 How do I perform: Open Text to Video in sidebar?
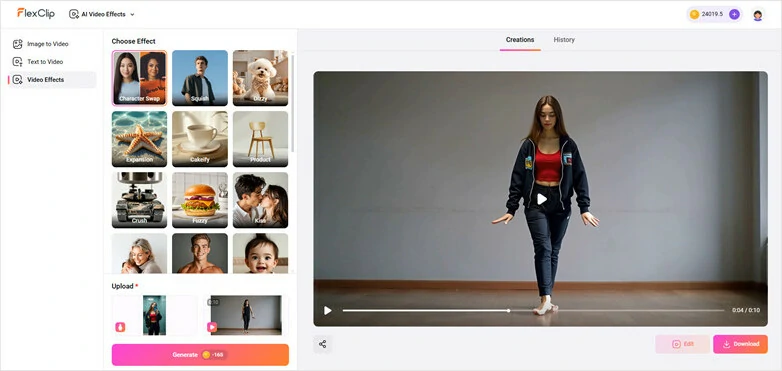(52, 62)
